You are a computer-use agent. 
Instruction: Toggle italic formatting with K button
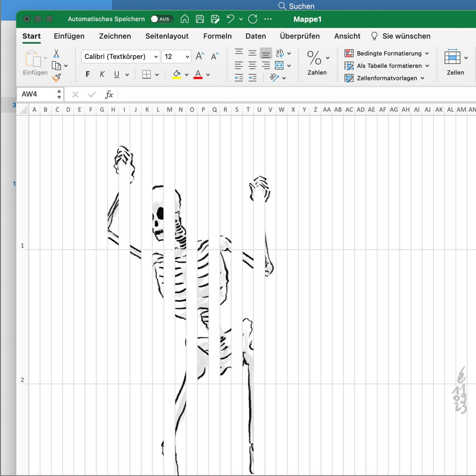(x=102, y=74)
